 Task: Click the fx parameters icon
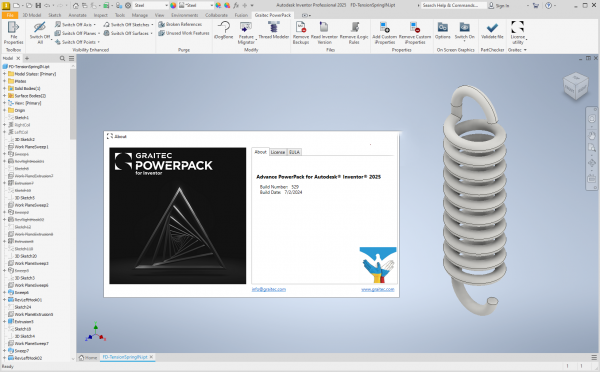[x=236, y=5]
